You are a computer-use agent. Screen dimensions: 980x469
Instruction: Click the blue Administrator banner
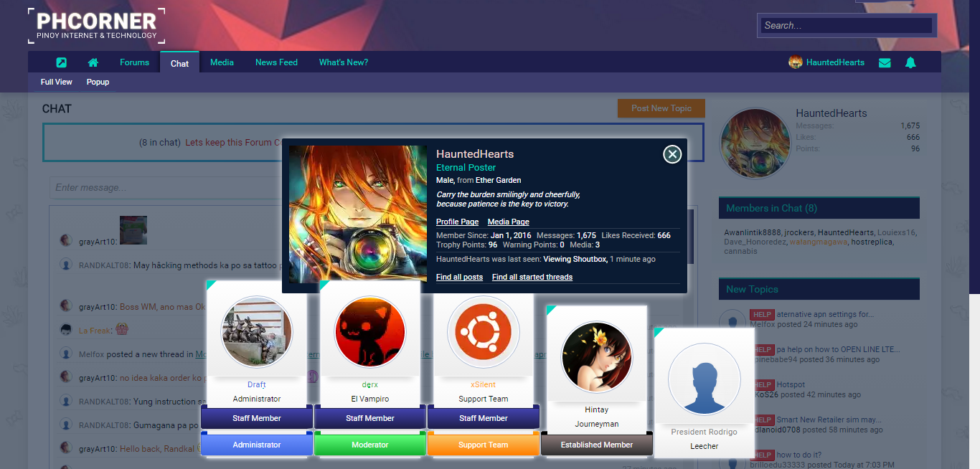pyautogui.click(x=257, y=445)
